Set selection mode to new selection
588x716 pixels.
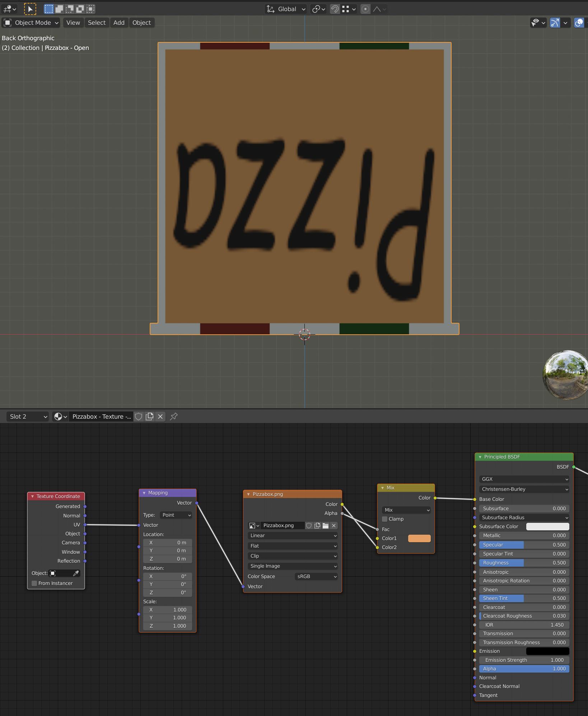[49, 9]
